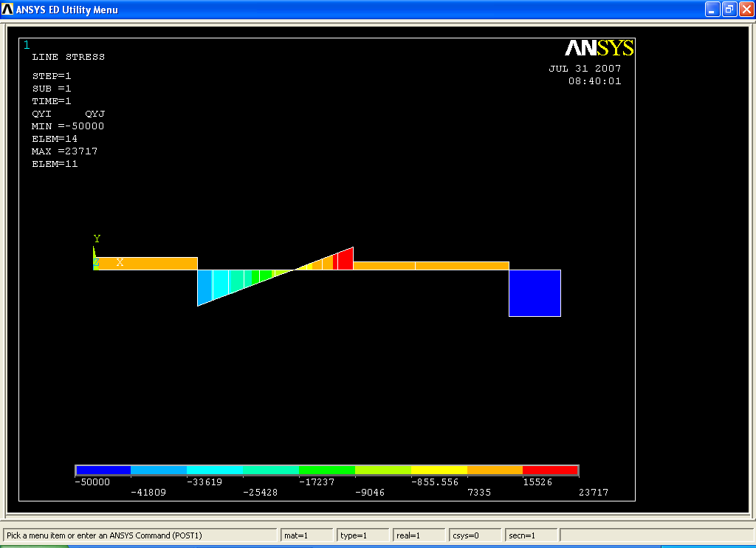
Task: Click legend value '-50000'
Action: (x=92, y=482)
